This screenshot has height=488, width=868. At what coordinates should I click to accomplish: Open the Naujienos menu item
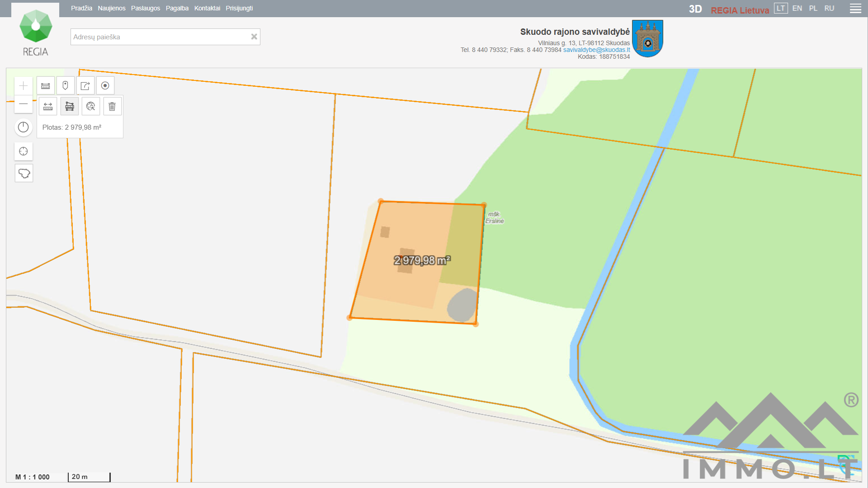point(112,8)
